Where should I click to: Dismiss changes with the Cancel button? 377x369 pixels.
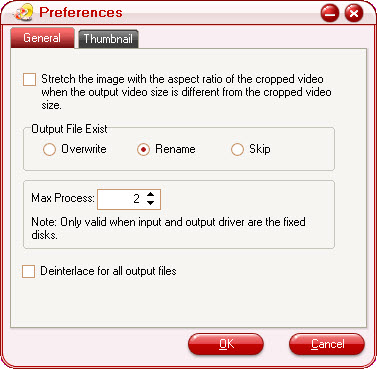coord(327,344)
